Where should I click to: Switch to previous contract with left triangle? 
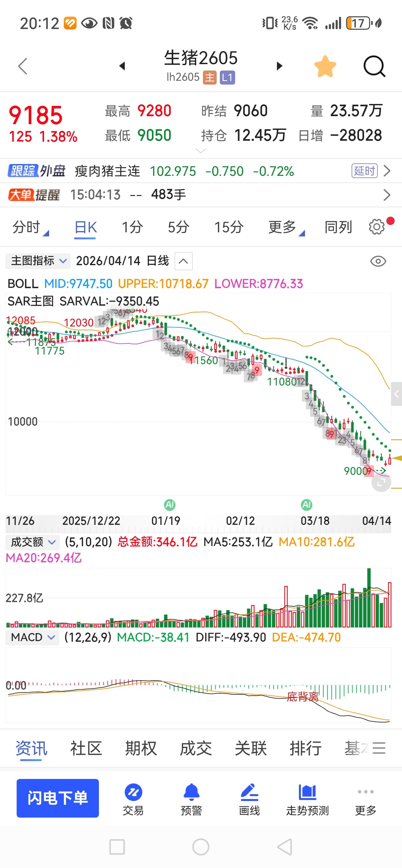click(122, 66)
